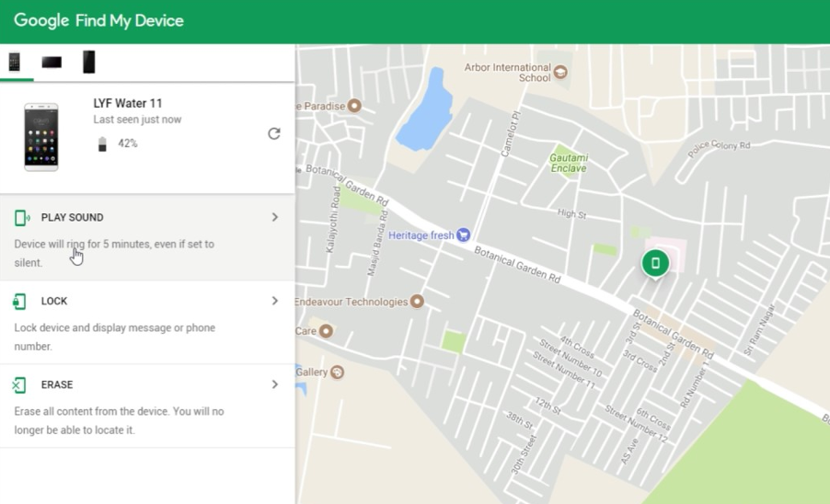830x504 pixels.
Task: Select the tablet device tab
Action: tap(52, 63)
